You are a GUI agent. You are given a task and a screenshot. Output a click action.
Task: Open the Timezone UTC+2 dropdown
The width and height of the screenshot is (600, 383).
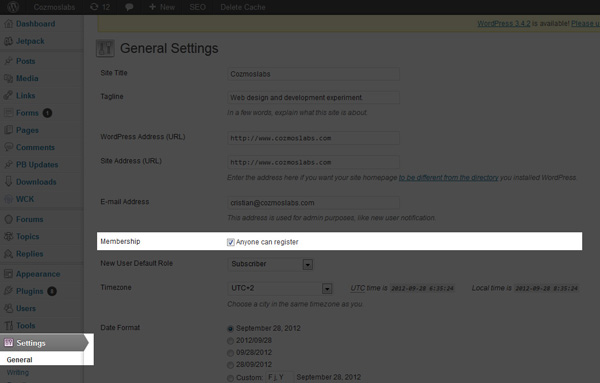[x=280, y=288]
